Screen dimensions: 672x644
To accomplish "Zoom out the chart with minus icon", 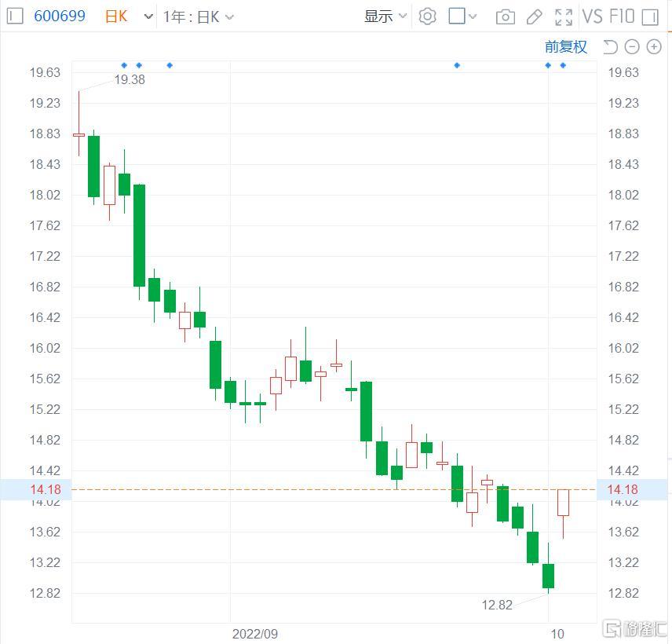I will pos(632,47).
